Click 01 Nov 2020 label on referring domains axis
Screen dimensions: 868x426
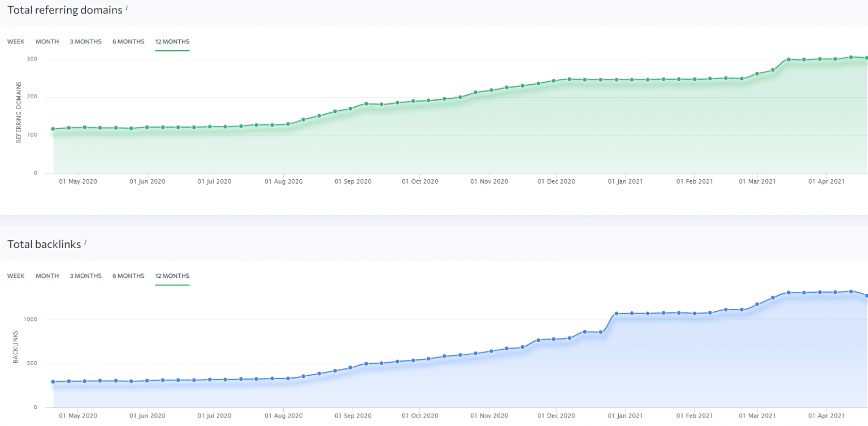489,182
